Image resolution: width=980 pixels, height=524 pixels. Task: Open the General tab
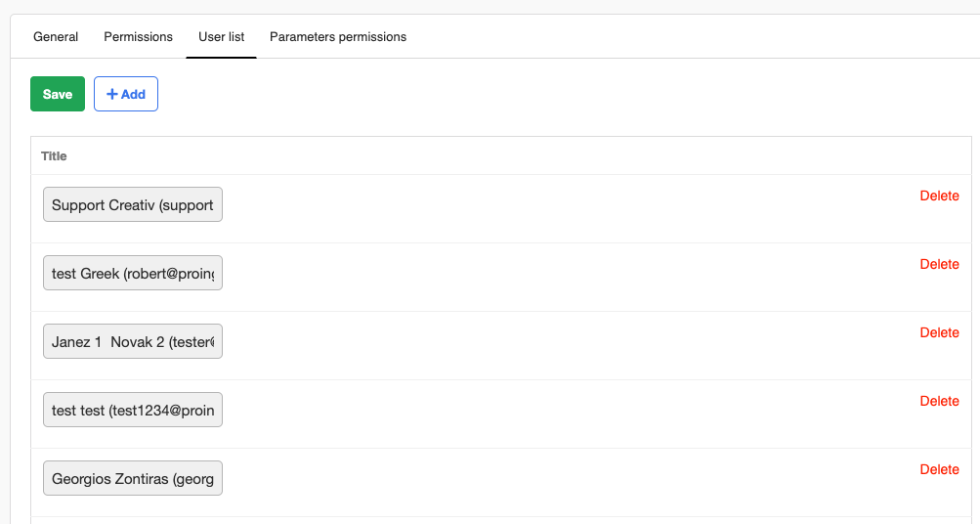click(56, 37)
